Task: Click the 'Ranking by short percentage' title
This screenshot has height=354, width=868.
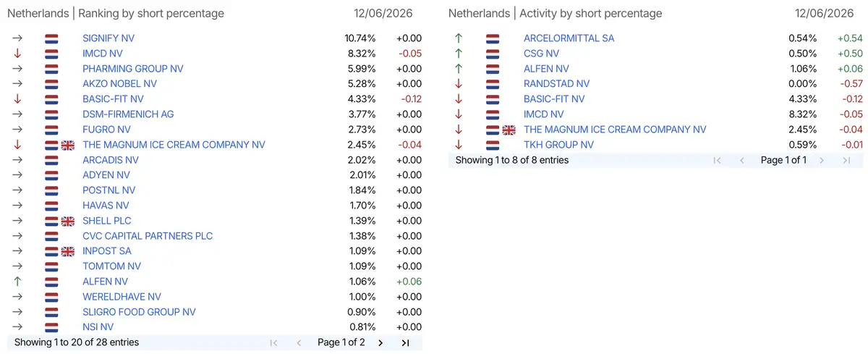Action: click(x=151, y=13)
